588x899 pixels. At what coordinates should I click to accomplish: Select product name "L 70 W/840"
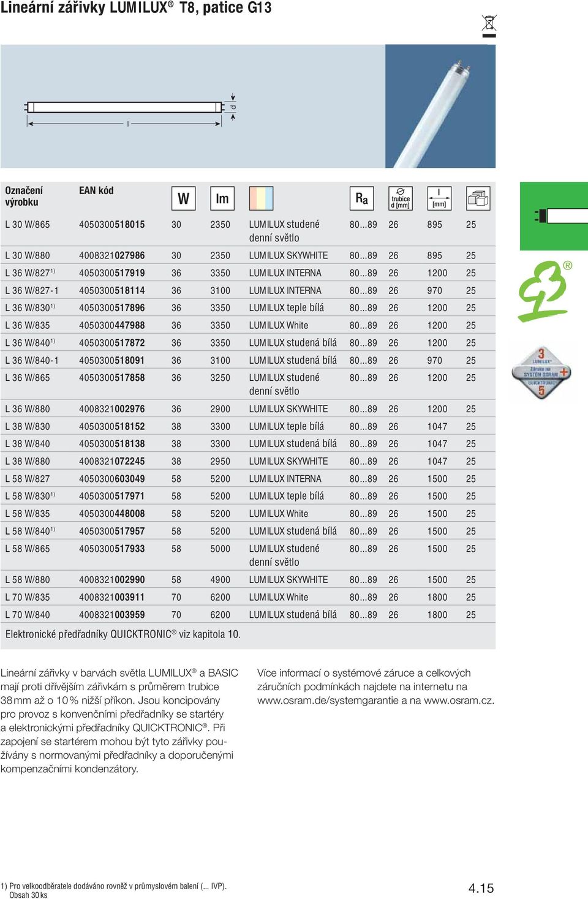click(x=28, y=615)
